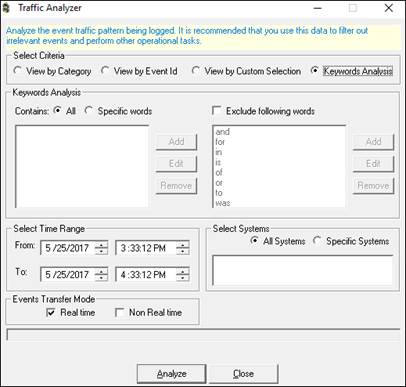Click the Select Systems list box
This screenshot has width=406, height=387.
(303, 270)
